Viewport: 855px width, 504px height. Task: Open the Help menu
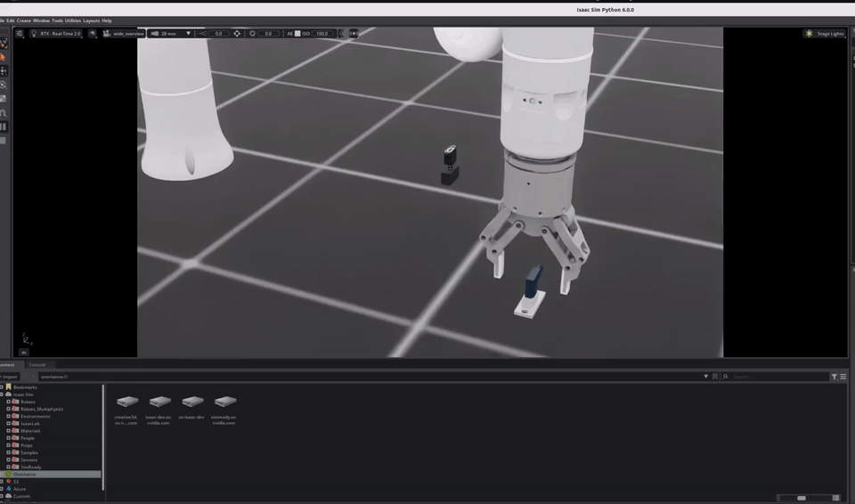[x=107, y=20]
